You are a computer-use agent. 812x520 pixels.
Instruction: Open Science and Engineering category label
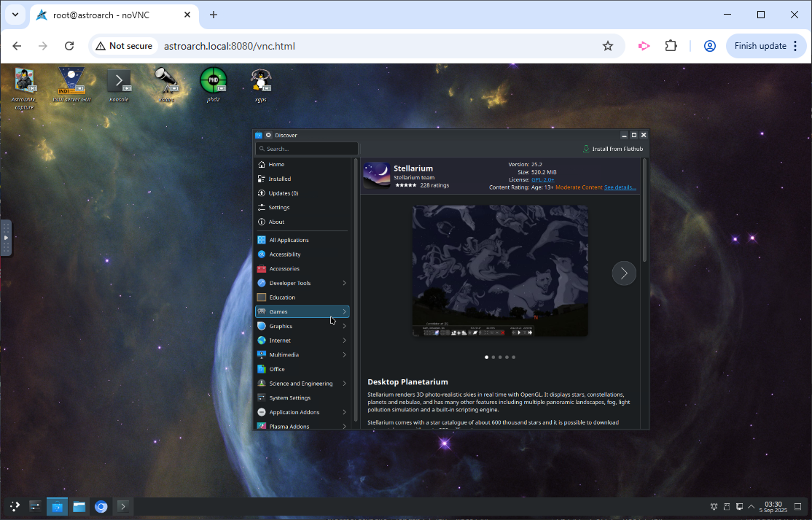(x=301, y=384)
